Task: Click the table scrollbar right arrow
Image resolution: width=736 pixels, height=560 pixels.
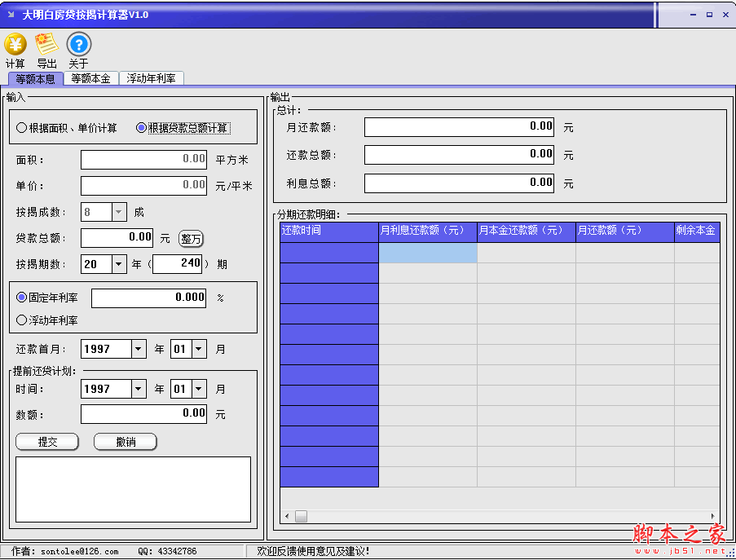Action: [712, 516]
